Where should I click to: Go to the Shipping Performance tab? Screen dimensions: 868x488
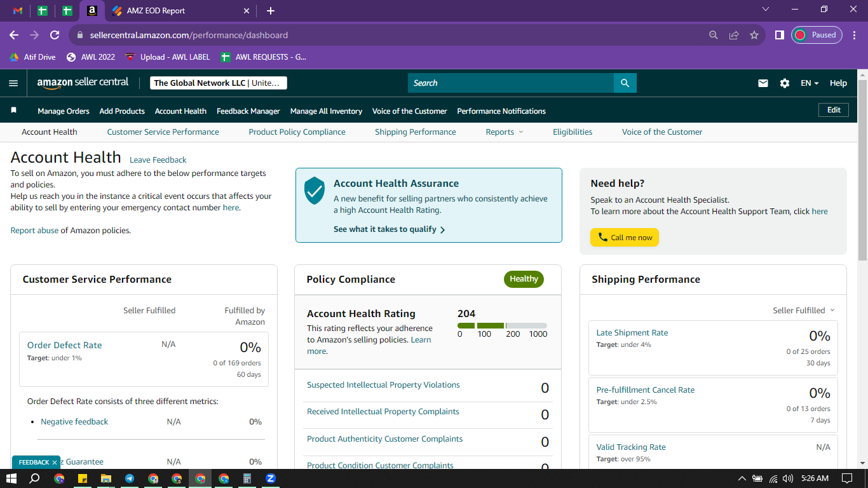pyautogui.click(x=416, y=132)
